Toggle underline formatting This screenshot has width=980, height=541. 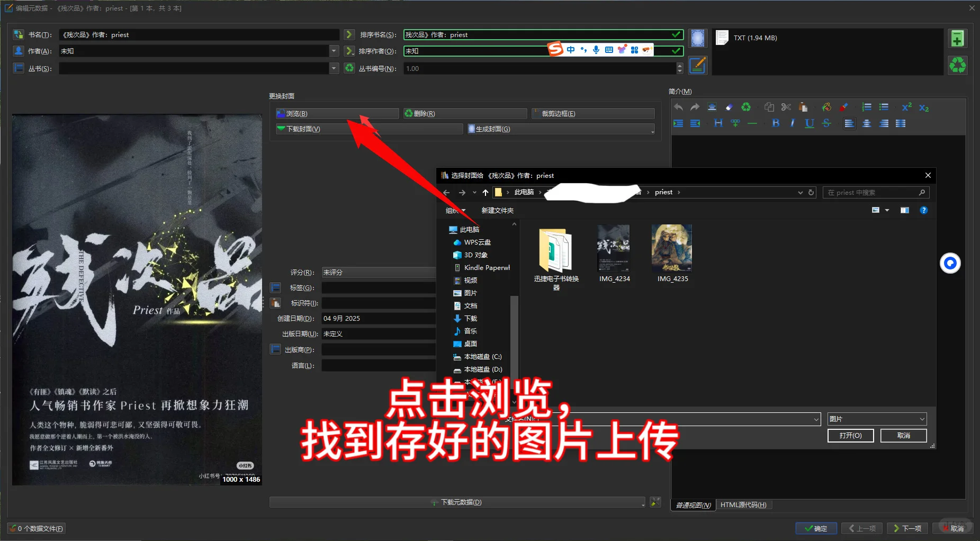pyautogui.click(x=810, y=123)
